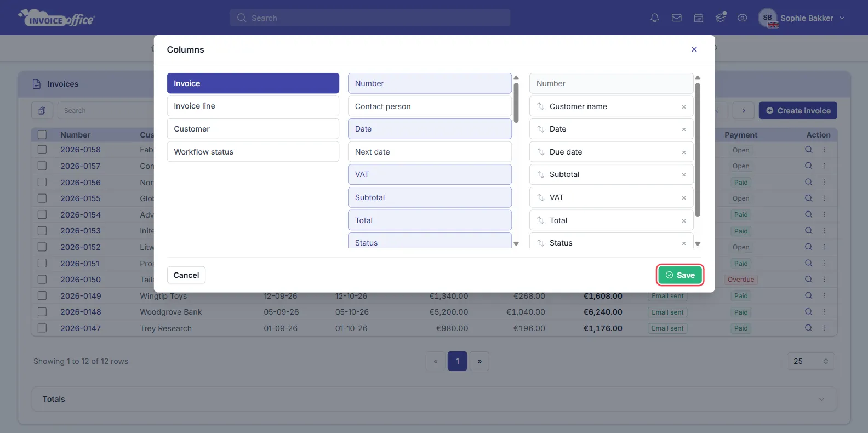Image resolution: width=868 pixels, height=433 pixels.
Task: Close the Columns dialog with X
Action: pos(694,49)
